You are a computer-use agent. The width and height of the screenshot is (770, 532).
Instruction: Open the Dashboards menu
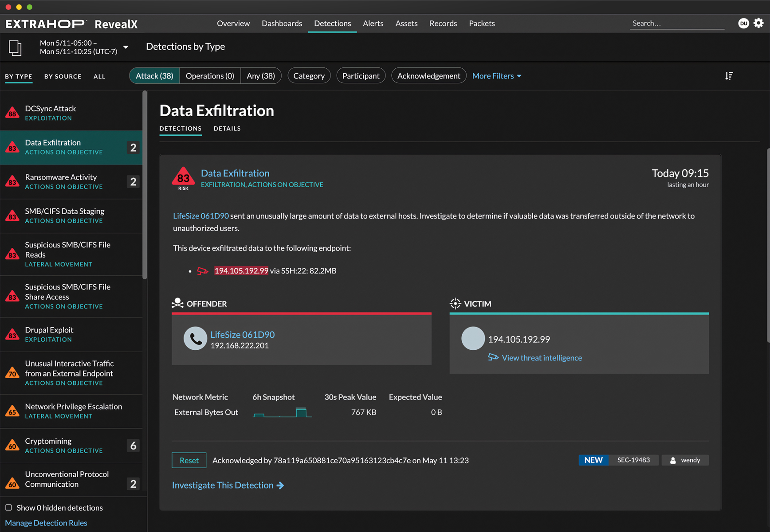[282, 23]
